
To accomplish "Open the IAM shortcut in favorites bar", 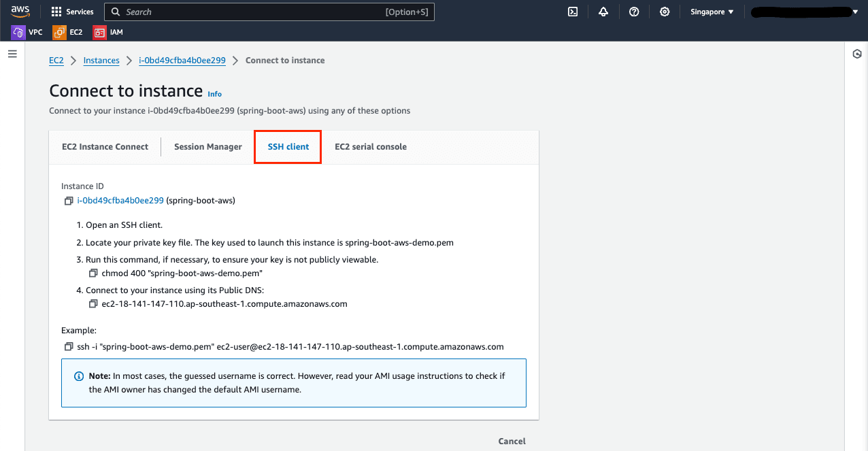I will point(108,32).
